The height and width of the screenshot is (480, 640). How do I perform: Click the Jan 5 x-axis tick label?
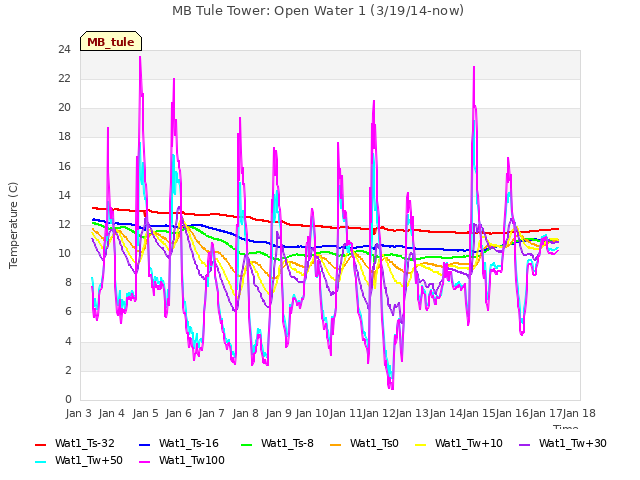point(145,413)
